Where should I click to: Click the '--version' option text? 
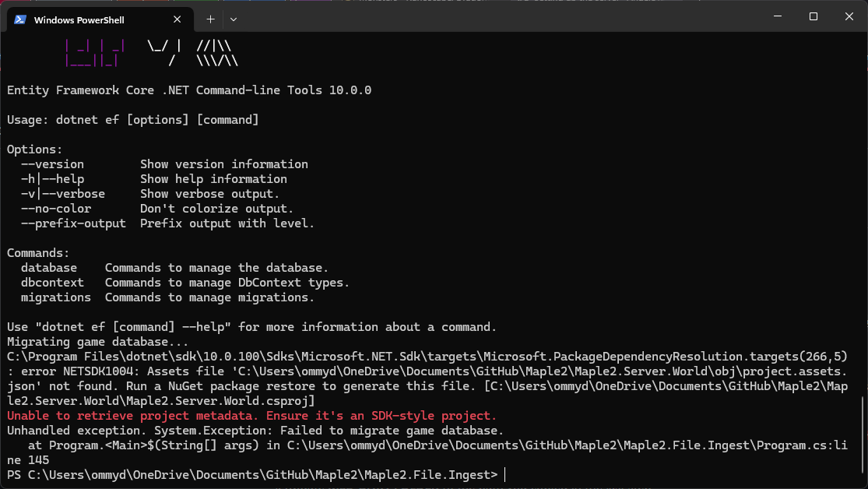click(x=52, y=164)
